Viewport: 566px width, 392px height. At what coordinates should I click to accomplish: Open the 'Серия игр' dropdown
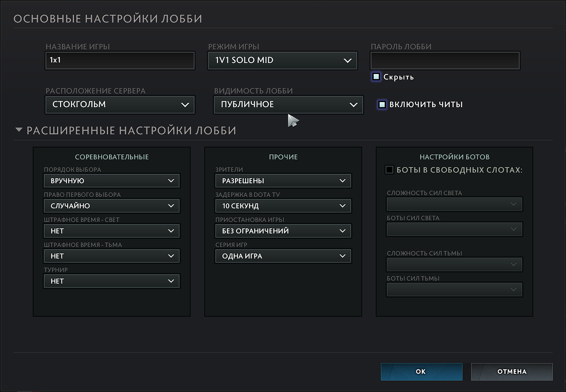[283, 256]
